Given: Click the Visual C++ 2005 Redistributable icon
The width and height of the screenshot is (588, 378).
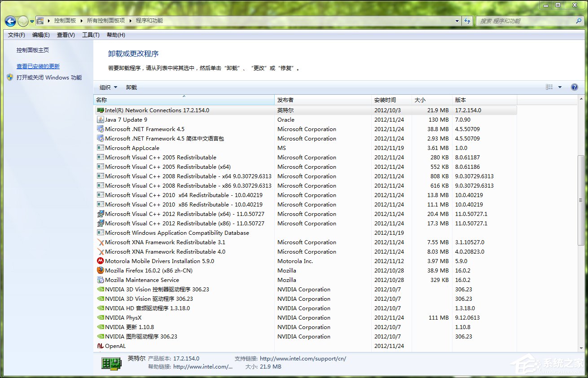Looking at the screenshot, I should tap(101, 157).
